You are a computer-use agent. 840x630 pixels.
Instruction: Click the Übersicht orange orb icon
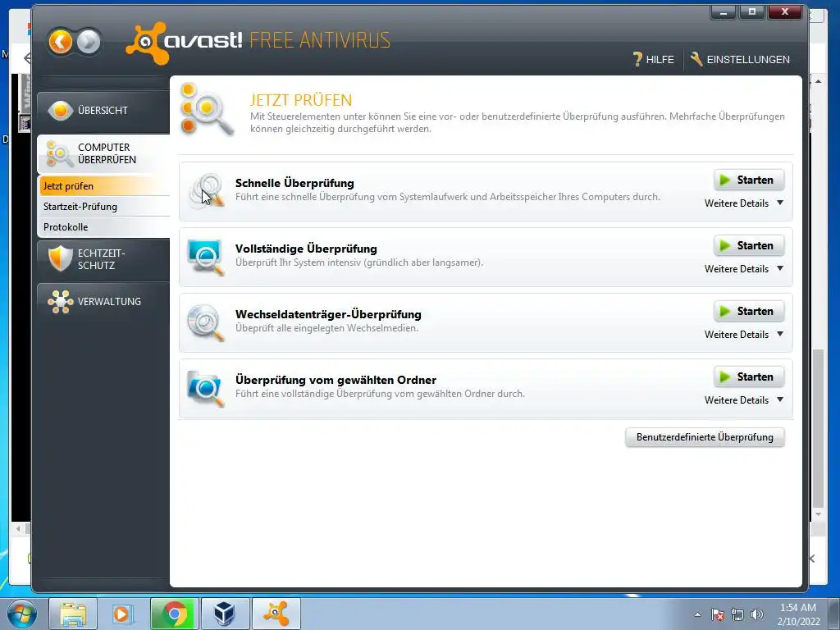pyautogui.click(x=60, y=111)
